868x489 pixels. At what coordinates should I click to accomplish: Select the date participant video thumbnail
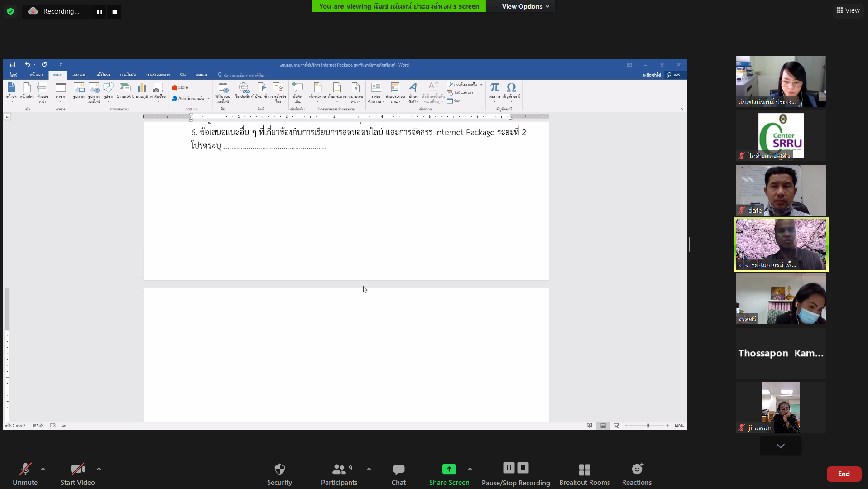pyautogui.click(x=781, y=190)
